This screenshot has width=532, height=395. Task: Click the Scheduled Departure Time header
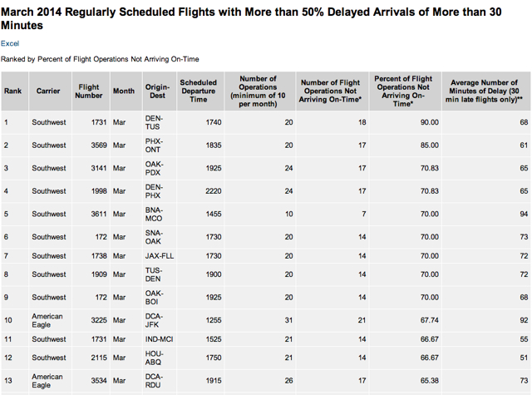click(200, 91)
